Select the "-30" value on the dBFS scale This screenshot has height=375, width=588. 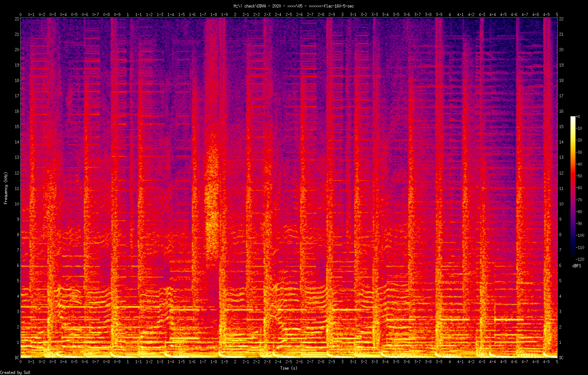click(x=579, y=152)
